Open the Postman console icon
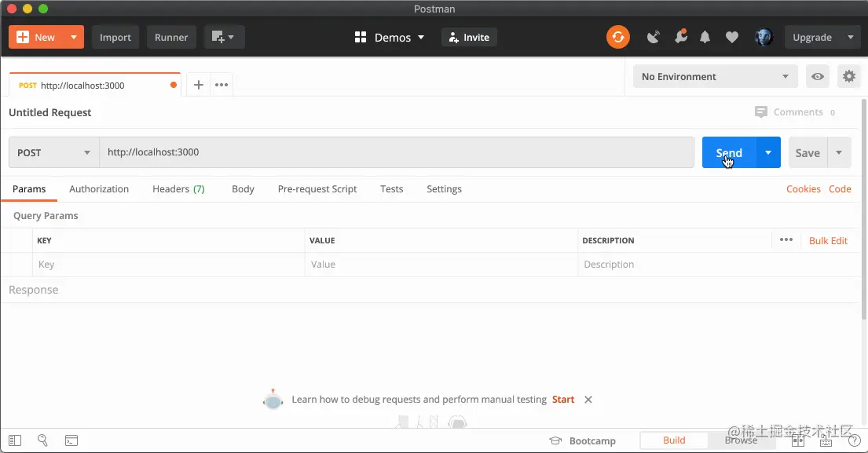The width and height of the screenshot is (868, 453). (71, 440)
